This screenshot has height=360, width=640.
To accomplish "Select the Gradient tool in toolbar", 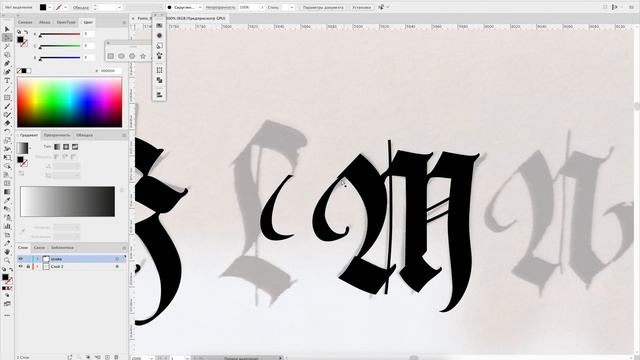I will click(x=7, y=192).
